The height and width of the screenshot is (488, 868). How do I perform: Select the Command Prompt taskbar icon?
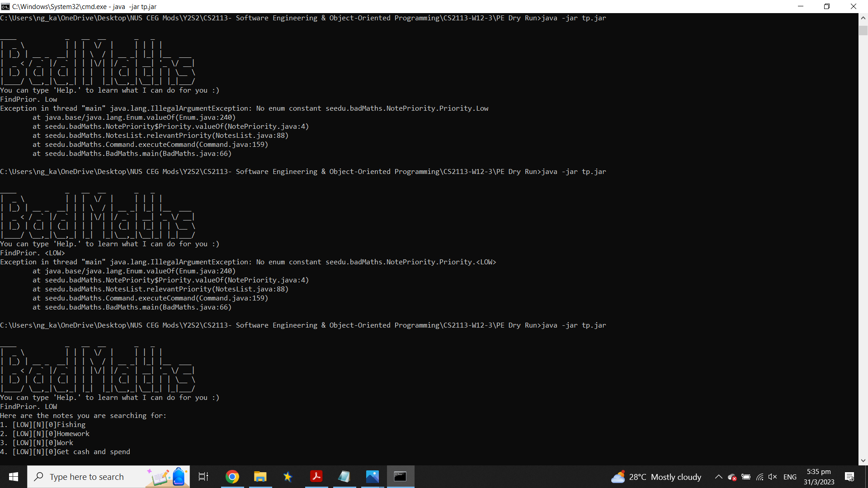pyautogui.click(x=401, y=477)
